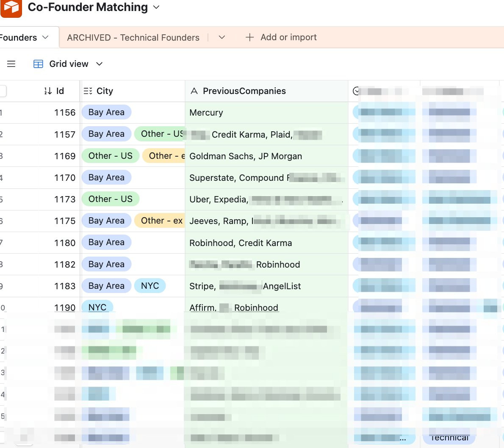Expand the Grid view chevron
The height and width of the screenshot is (448, 504).
click(100, 64)
